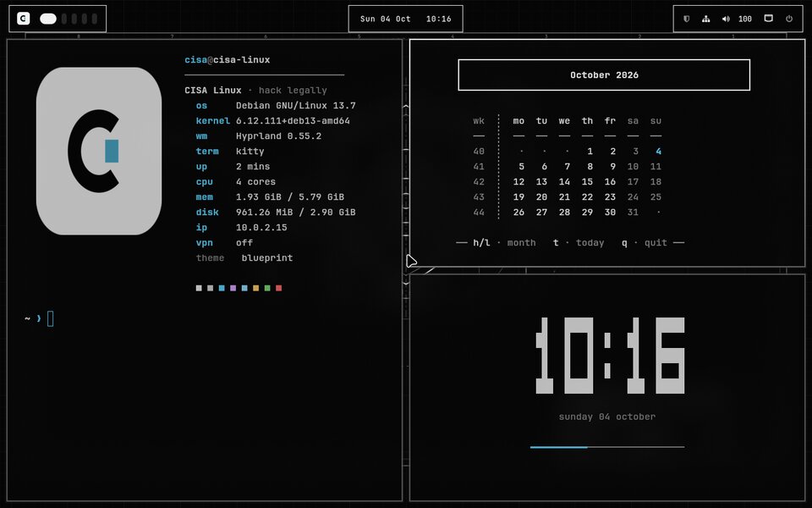Screen dimensions: 812x508
Task: Click the t today shortcut hint
Action: [x=579, y=243]
